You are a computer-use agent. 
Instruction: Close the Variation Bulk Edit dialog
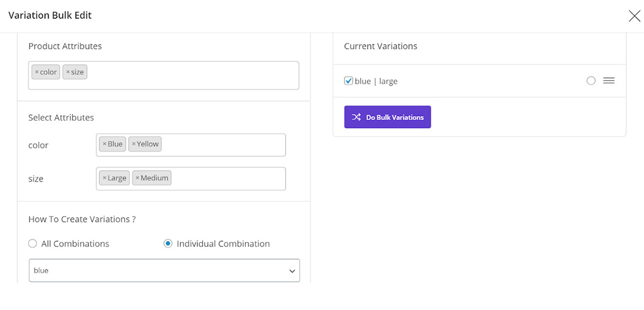point(634,16)
